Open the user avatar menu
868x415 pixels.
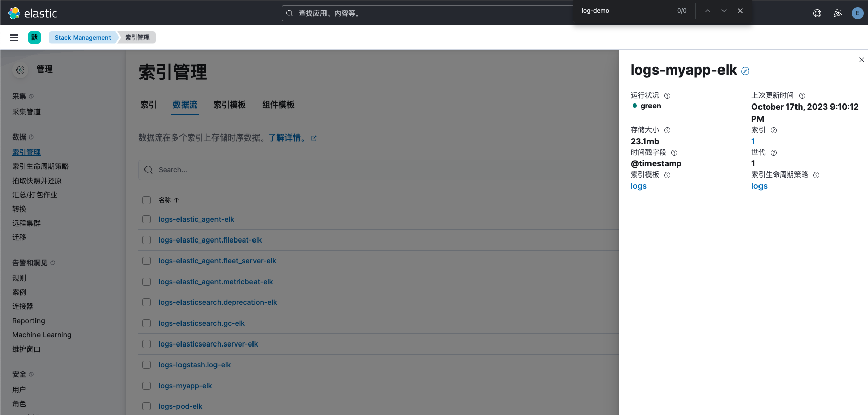click(x=857, y=13)
